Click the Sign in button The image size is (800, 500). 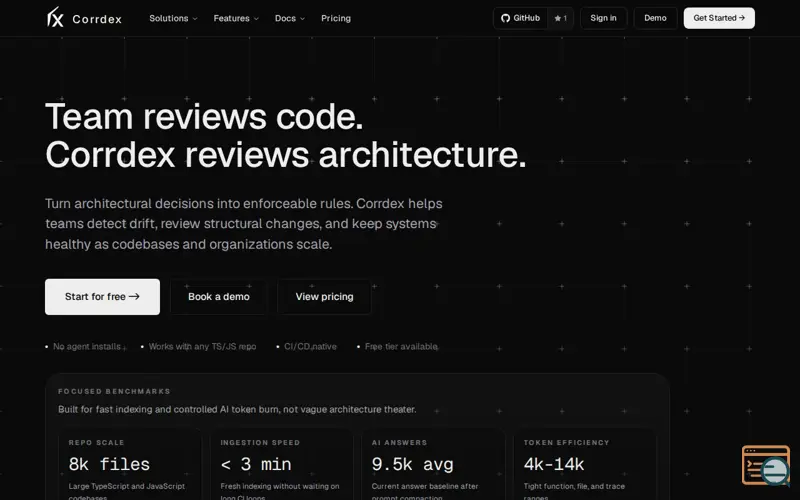604,18
